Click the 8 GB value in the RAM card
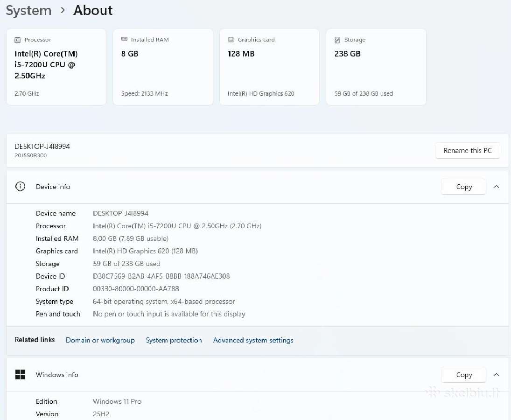This screenshot has height=420, width=511. coord(130,54)
